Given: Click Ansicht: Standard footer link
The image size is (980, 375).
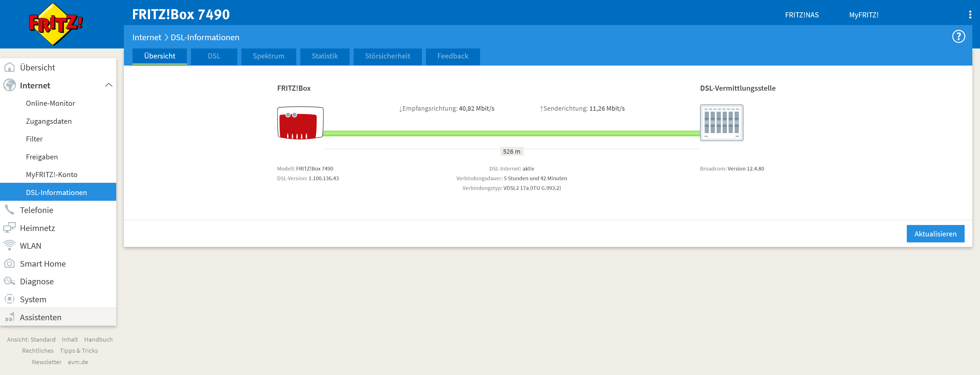Looking at the screenshot, I should point(31,340).
